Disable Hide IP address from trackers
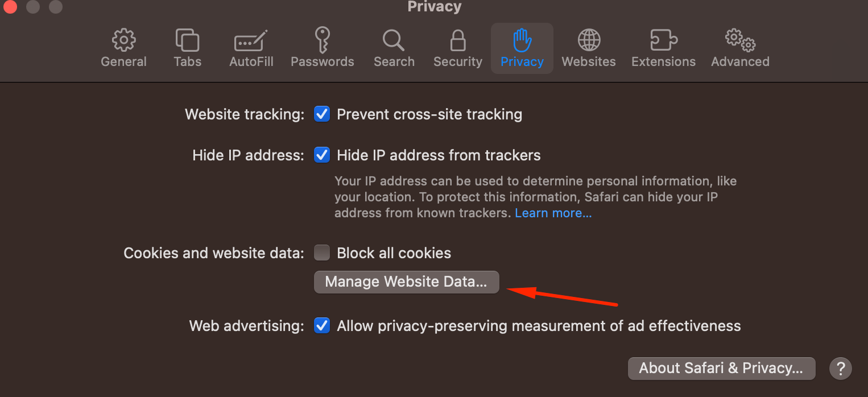 click(322, 155)
